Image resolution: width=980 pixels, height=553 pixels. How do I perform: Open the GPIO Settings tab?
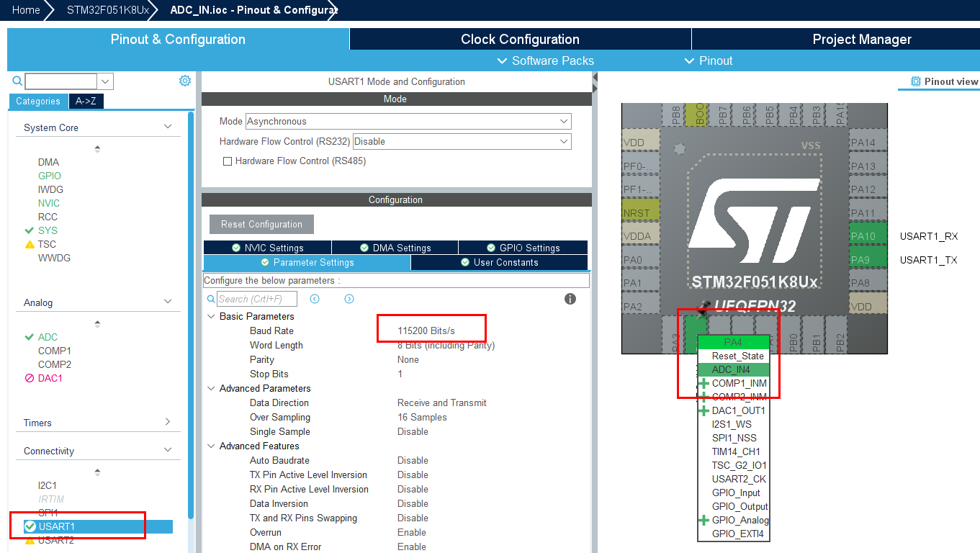coord(523,248)
